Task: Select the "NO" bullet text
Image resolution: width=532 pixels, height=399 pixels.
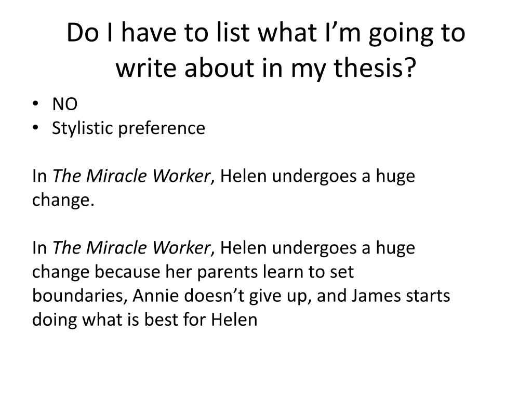Action: [x=64, y=104]
